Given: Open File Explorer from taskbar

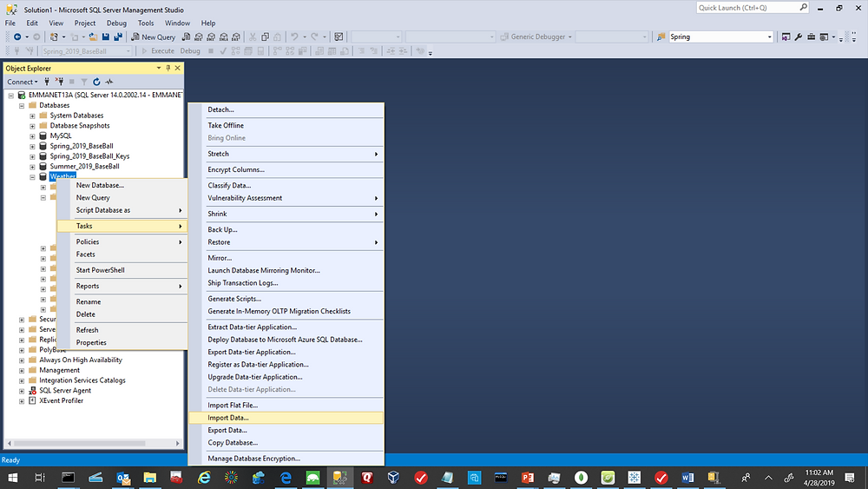Looking at the screenshot, I should 149,478.
